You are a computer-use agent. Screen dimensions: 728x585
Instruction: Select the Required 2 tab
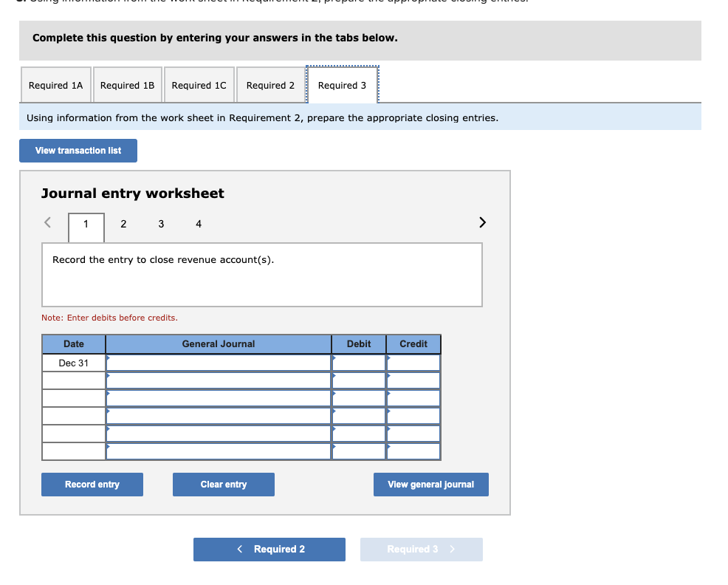pyautogui.click(x=270, y=84)
